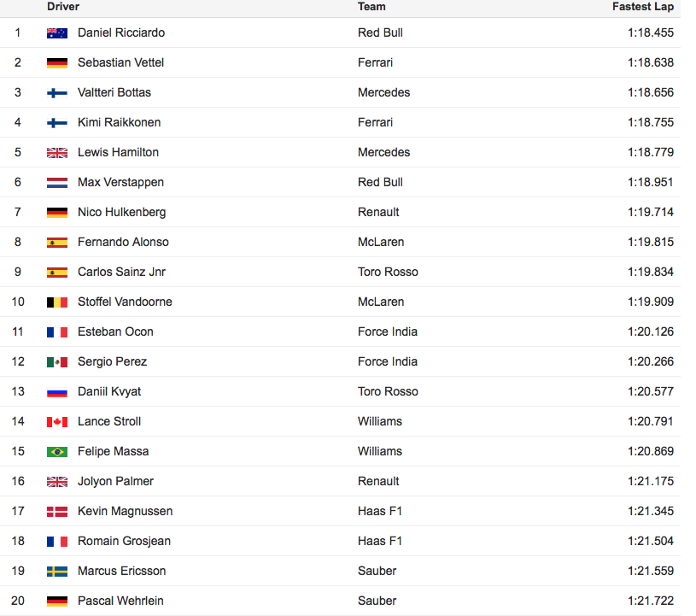Click the Brazilian flag next to Felipe Massa
This screenshot has width=696, height=616.
pos(57,452)
